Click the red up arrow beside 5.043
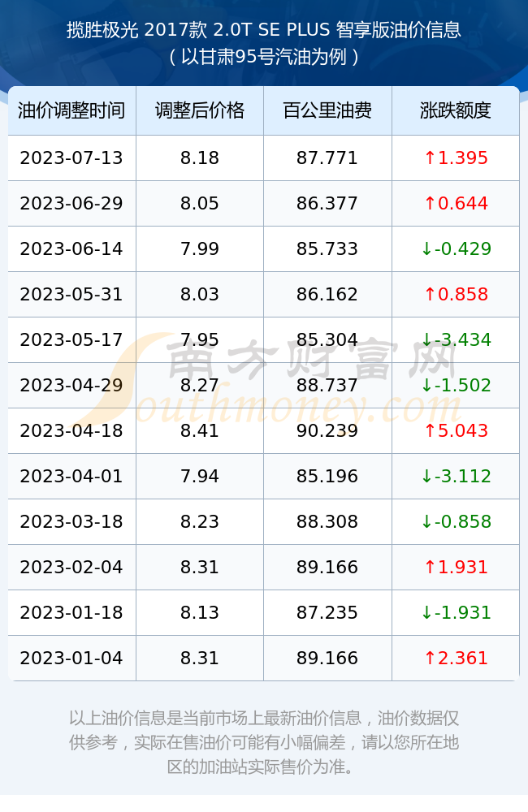528x812 pixels. [430, 430]
